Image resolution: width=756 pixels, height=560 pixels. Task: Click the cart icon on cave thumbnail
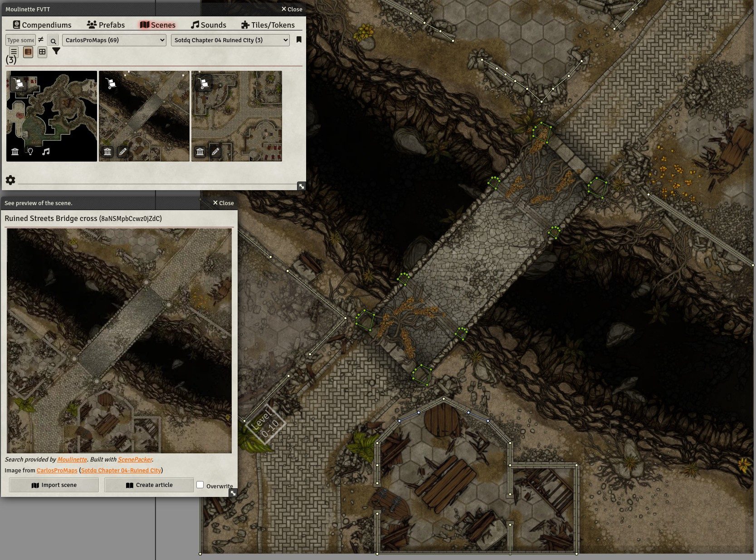19,84
